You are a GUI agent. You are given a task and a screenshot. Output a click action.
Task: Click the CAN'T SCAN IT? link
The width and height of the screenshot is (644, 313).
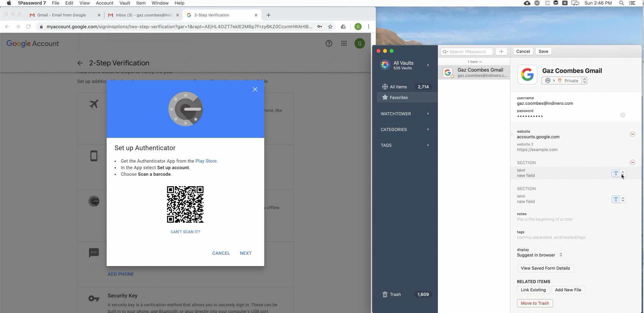click(185, 232)
